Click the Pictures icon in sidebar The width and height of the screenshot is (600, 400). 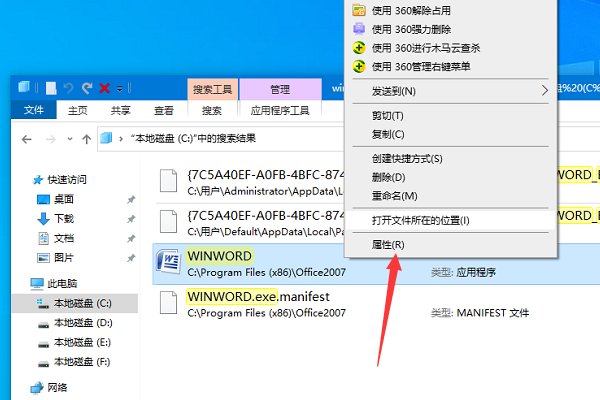coord(43,258)
